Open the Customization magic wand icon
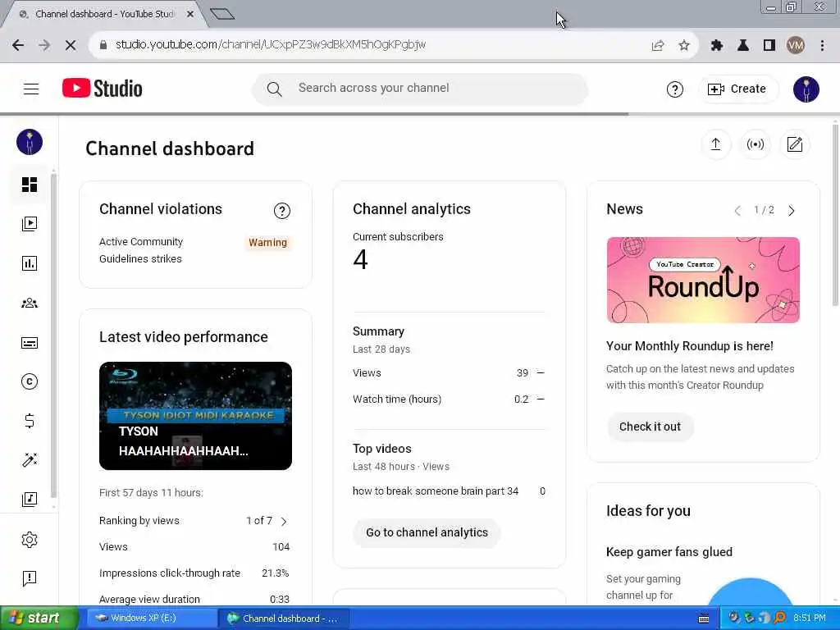Viewport: 840px width, 630px height. pos(30,459)
